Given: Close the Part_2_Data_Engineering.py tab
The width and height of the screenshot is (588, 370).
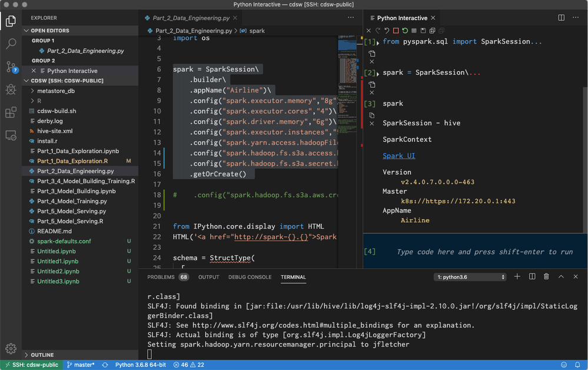Looking at the screenshot, I should click(235, 18).
